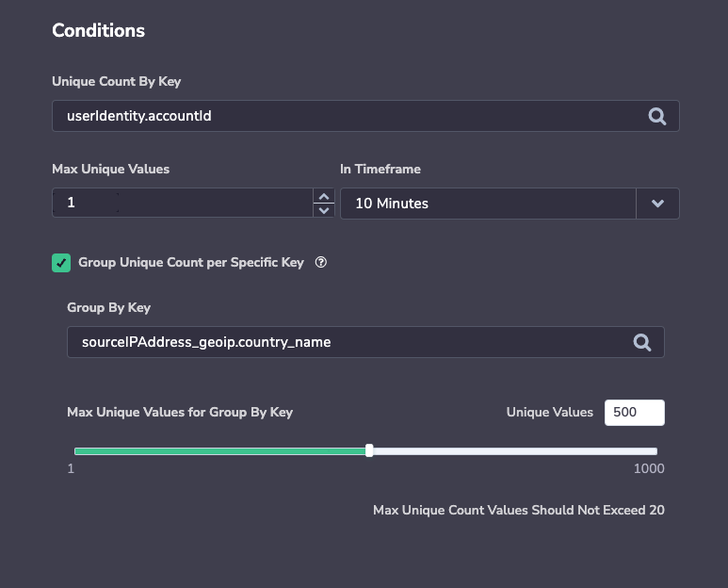Click search icon in Unique Count By Key field
This screenshot has width=728, height=588.
[657, 116]
